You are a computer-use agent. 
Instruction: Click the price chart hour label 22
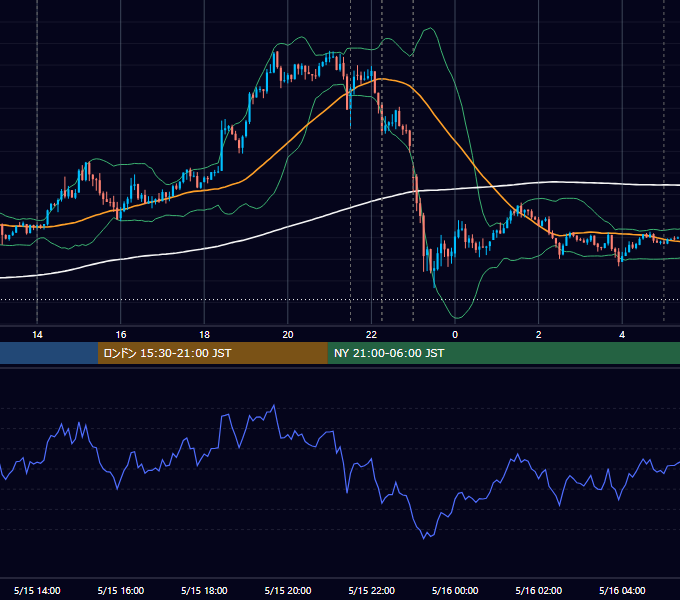[371, 335]
